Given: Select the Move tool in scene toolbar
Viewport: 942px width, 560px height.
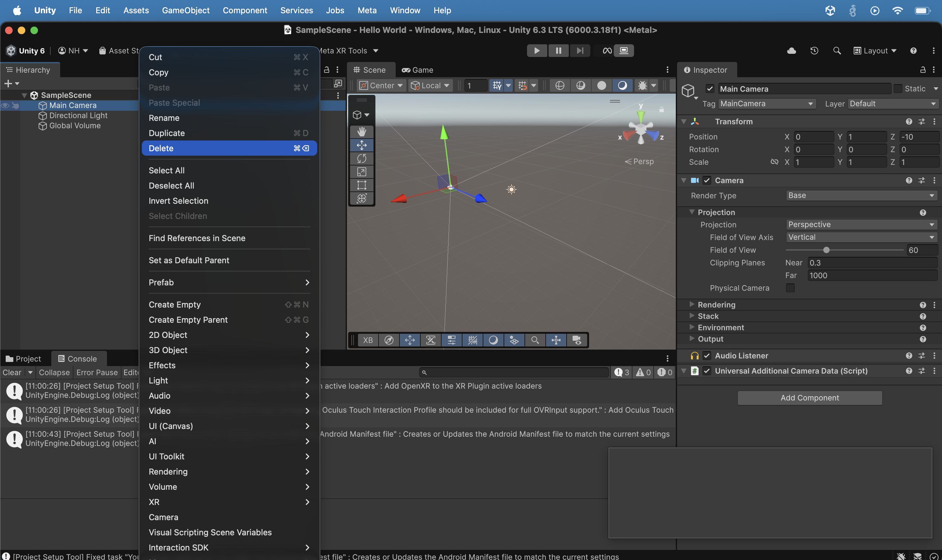Looking at the screenshot, I should click(362, 145).
